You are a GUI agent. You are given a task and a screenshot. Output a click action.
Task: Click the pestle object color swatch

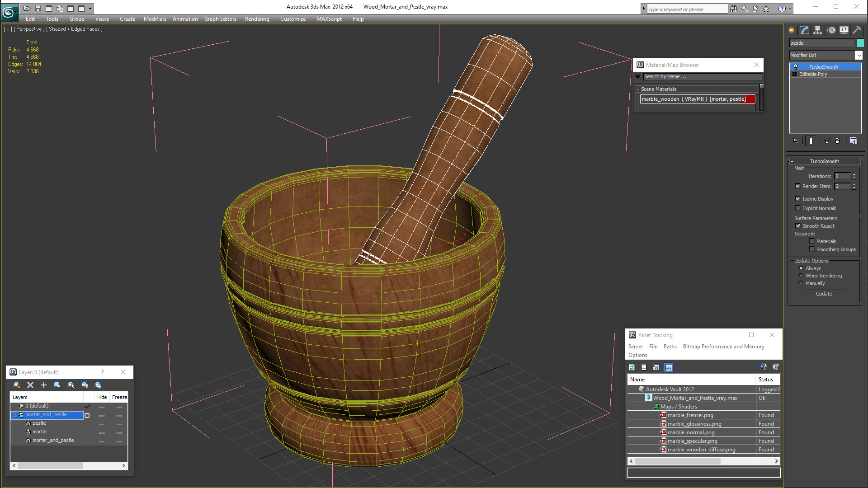coord(860,43)
